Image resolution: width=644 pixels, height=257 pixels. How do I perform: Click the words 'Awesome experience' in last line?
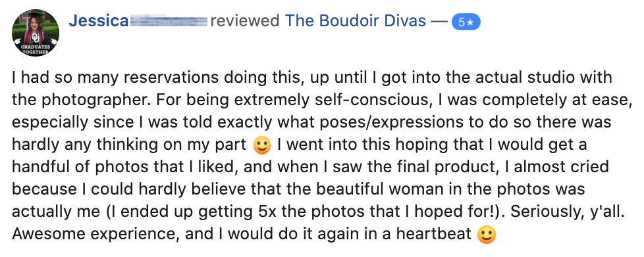point(94,234)
